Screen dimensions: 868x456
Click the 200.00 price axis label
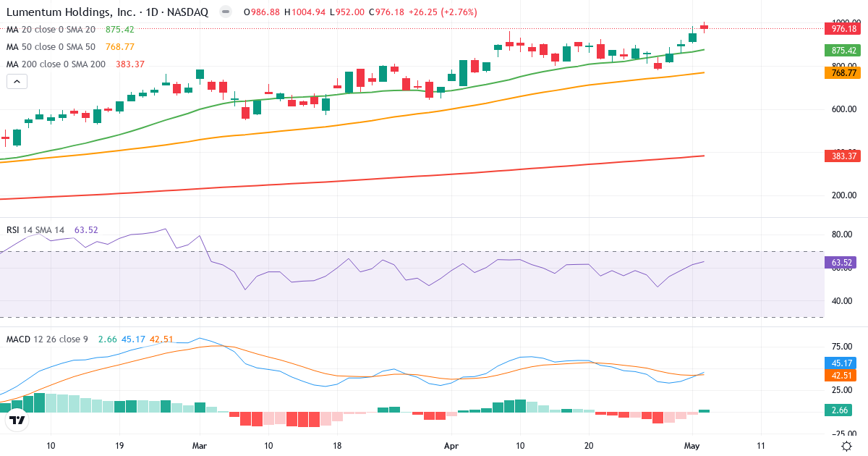tap(843, 195)
